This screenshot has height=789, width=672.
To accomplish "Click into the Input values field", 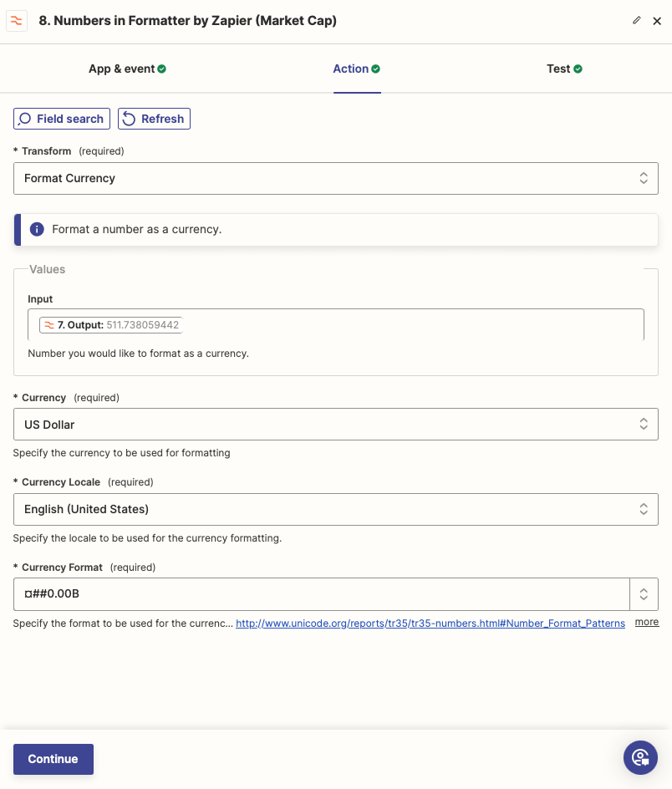I will click(336, 324).
